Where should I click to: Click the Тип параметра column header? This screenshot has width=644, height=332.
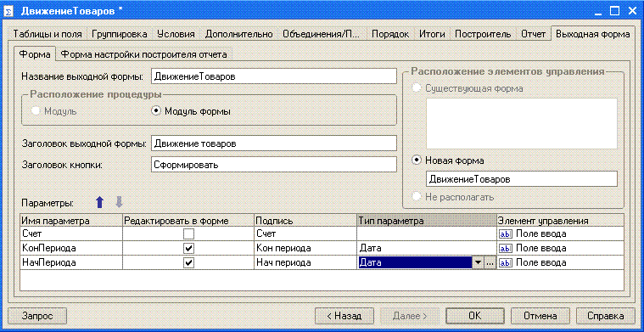click(427, 220)
